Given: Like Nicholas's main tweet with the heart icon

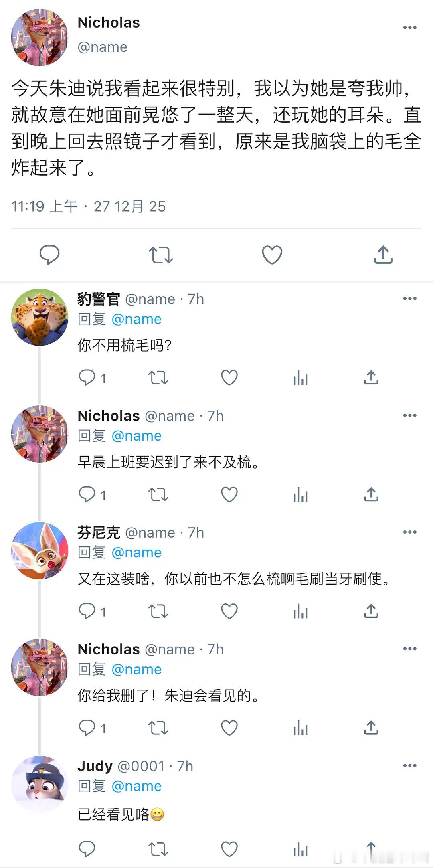Looking at the screenshot, I should pyautogui.click(x=272, y=255).
